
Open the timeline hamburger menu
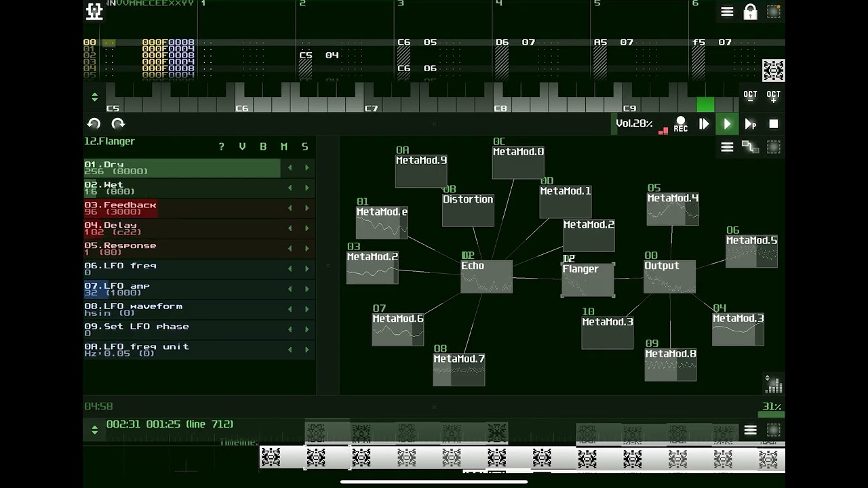pyautogui.click(x=750, y=430)
